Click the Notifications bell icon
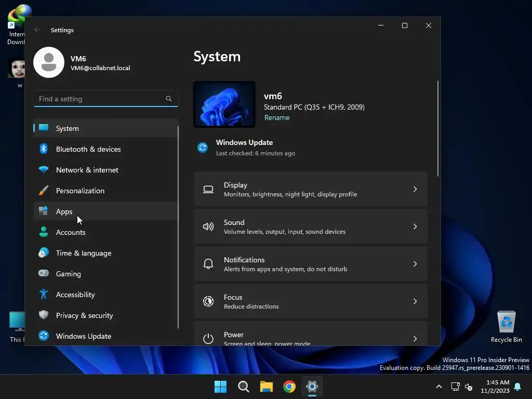This screenshot has height=399, width=532. pos(208,264)
